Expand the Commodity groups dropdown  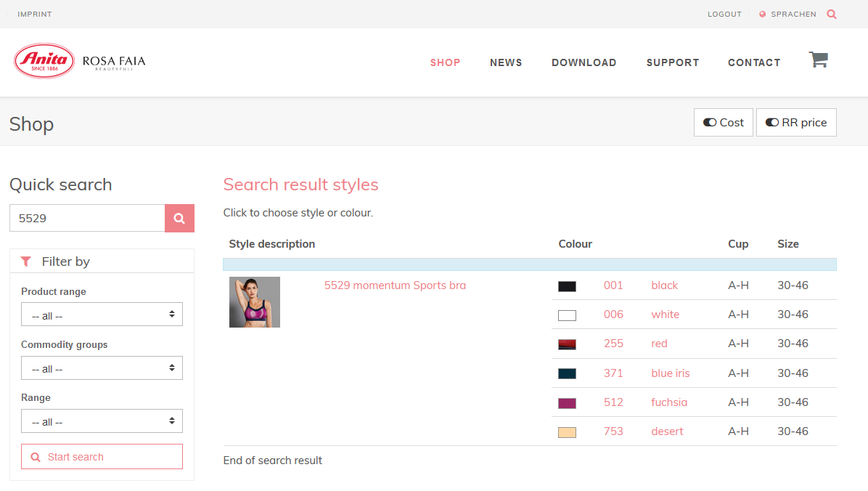102,368
